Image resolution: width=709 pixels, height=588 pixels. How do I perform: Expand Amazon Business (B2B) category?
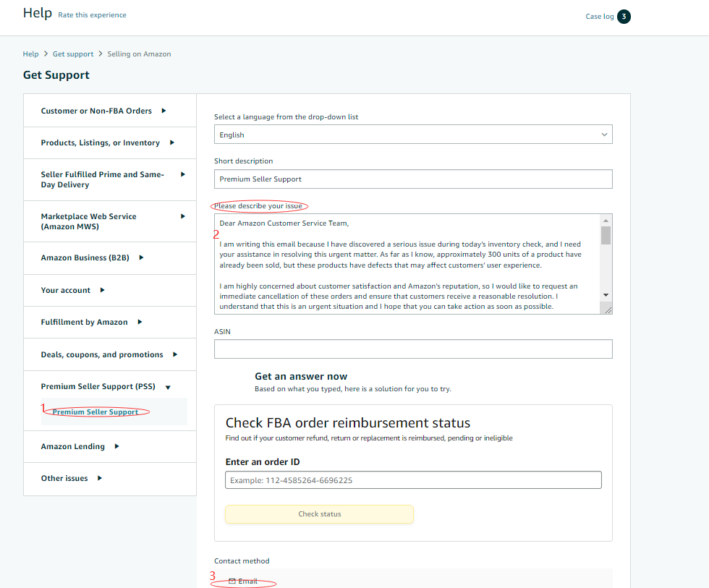(110, 257)
